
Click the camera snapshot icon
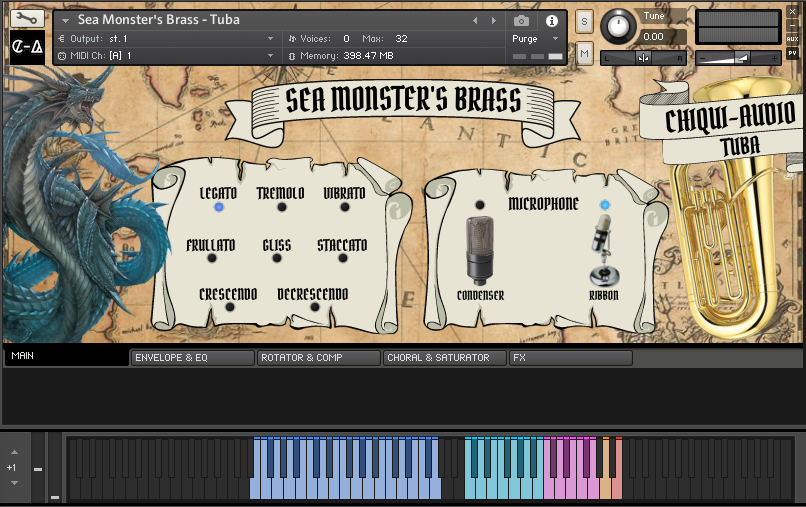[x=521, y=20]
